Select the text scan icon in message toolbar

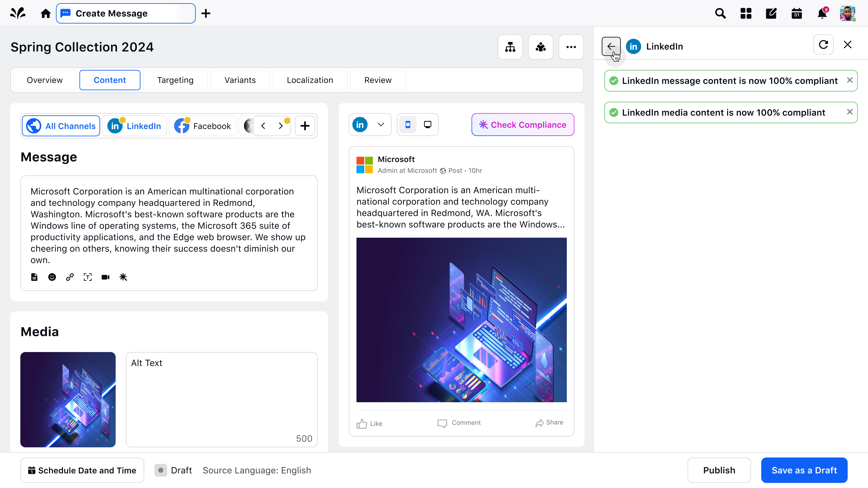[87, 277]
